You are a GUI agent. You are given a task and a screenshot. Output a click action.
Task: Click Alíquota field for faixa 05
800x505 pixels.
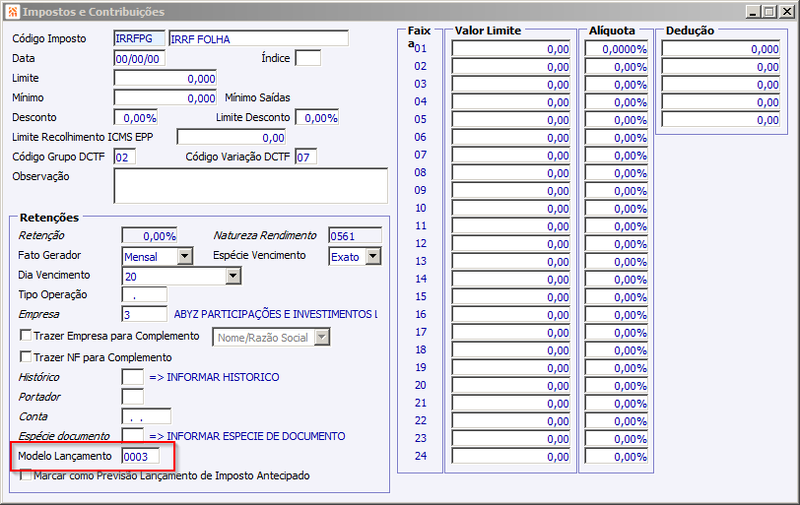[616, 120]
